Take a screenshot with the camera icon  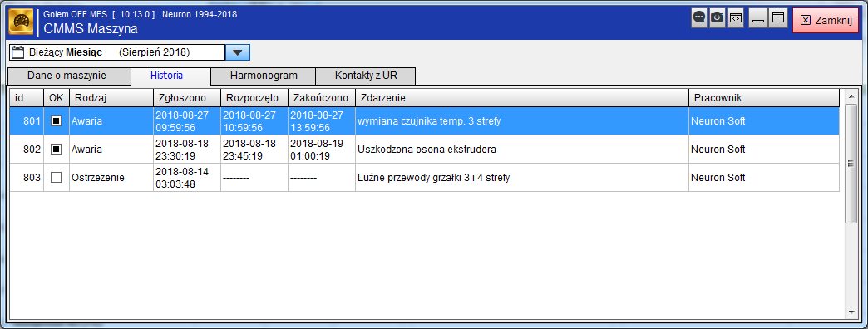[x=718, y=17]
